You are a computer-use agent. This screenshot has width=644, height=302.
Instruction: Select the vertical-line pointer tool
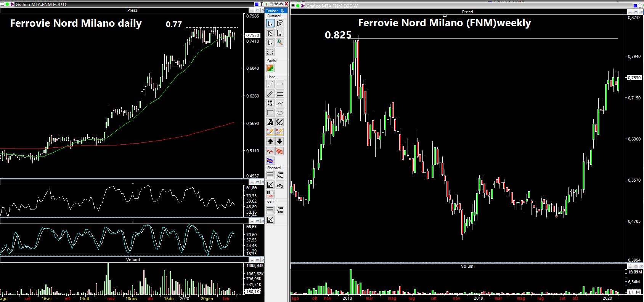coord(280,33)
